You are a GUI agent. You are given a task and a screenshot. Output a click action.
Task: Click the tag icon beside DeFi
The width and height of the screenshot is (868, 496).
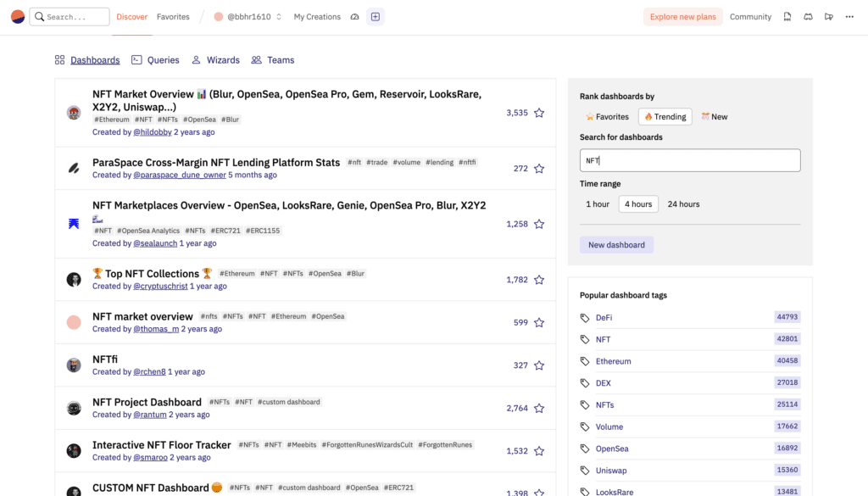tap(585, 318)
